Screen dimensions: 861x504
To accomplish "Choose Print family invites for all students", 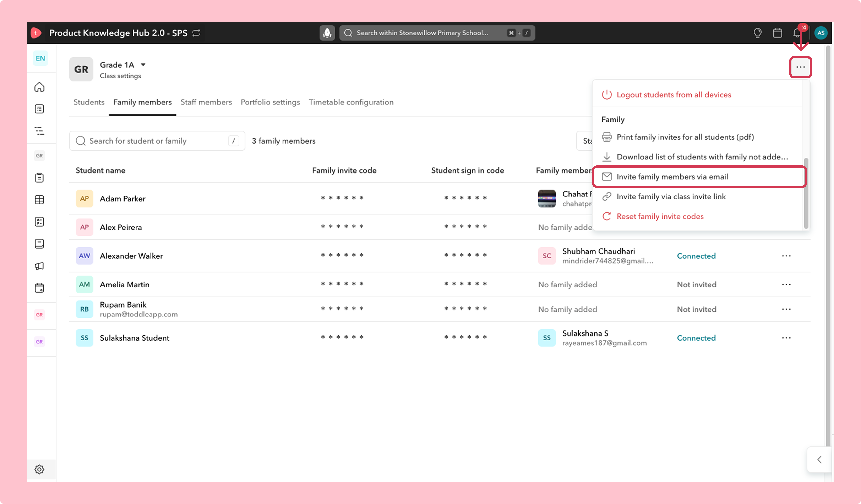I will coord(697,137).
